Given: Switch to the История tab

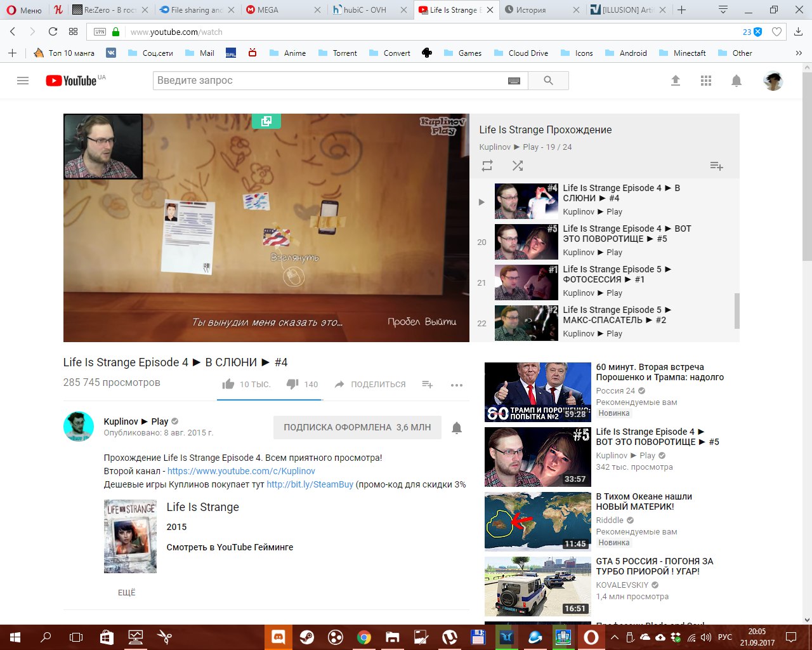Looking at the screenshot, I should [x=542, y=10].
